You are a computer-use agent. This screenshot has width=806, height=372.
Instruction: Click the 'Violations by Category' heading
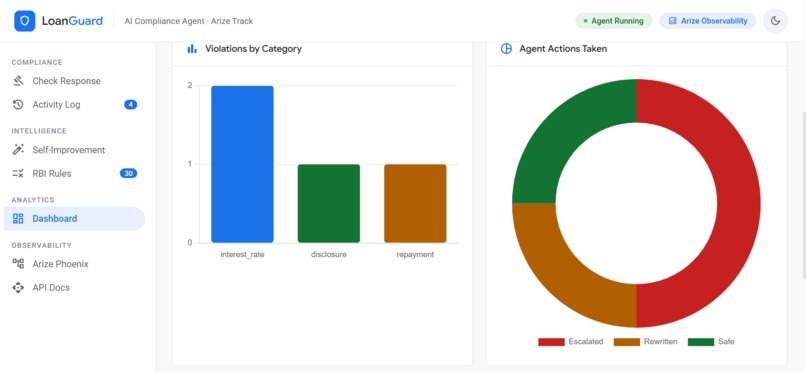[x=253, y=49]
